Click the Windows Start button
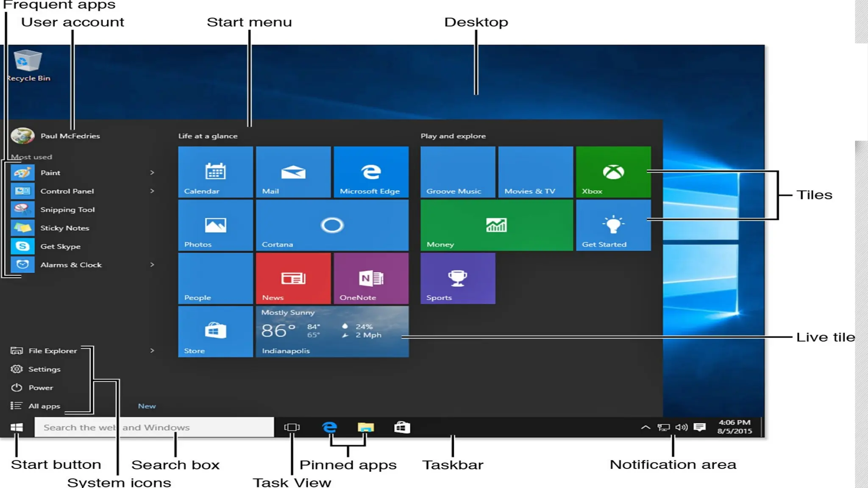Image resolution: width=868 pixels, height=488 pixels. pyautogui.click(x=17, y=427)
